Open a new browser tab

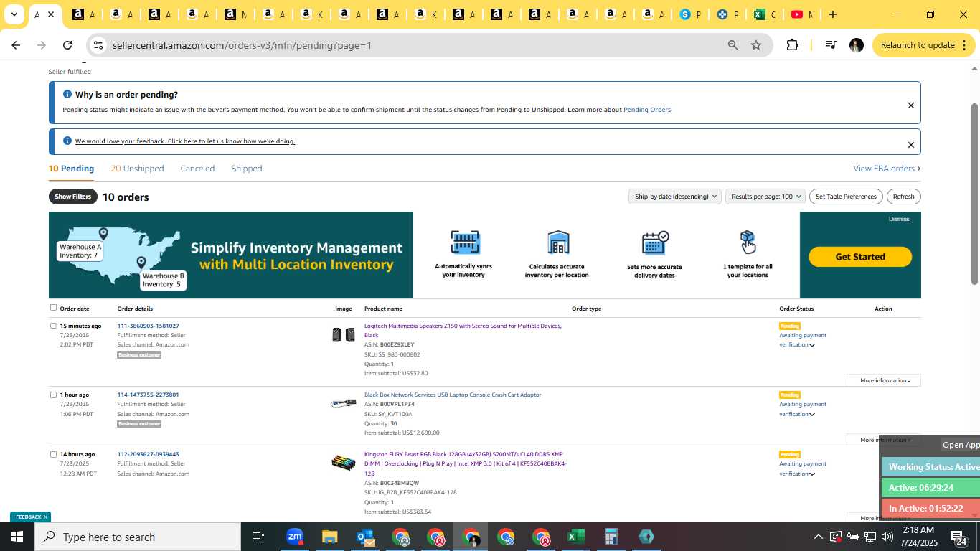point(832,14)
